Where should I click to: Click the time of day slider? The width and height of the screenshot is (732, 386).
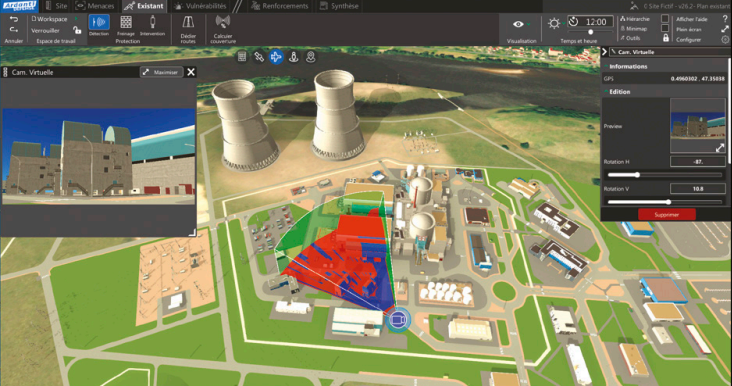[x=590, y=32]
